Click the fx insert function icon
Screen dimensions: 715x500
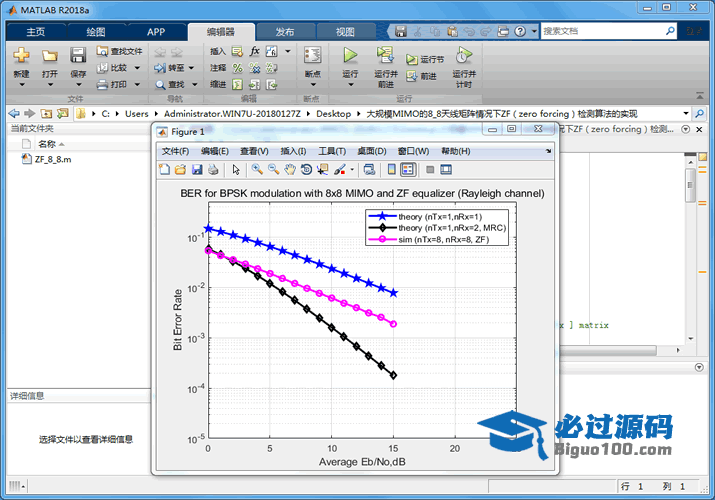(x=254, y=51)
